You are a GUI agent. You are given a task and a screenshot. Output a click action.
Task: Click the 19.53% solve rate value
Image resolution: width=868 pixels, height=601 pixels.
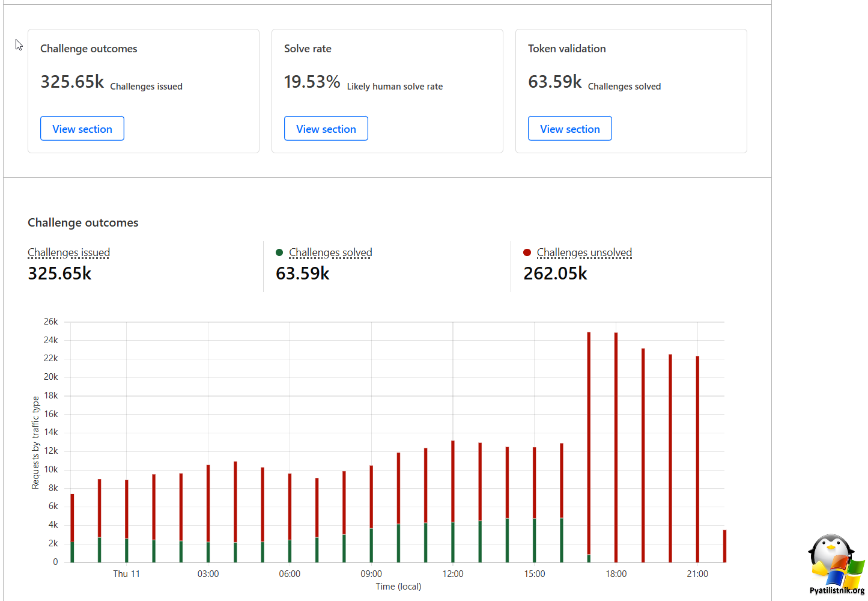(312, 82)
